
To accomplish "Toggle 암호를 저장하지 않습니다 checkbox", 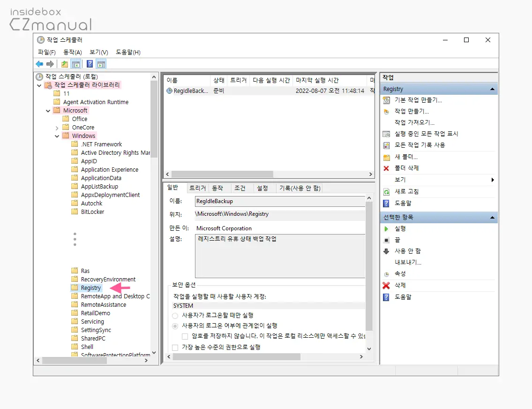I will (185, 336).
